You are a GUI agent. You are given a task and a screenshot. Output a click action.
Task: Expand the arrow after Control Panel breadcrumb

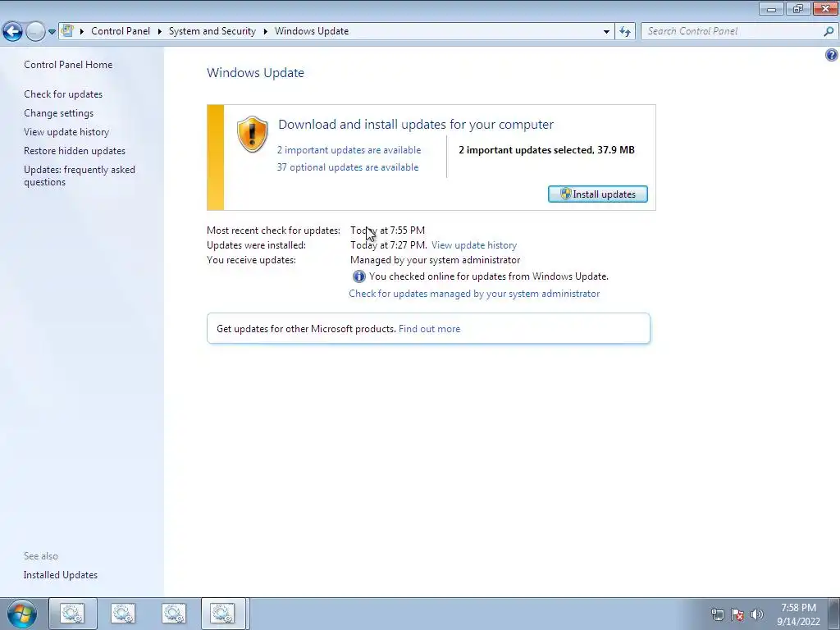tap(160, 31)
